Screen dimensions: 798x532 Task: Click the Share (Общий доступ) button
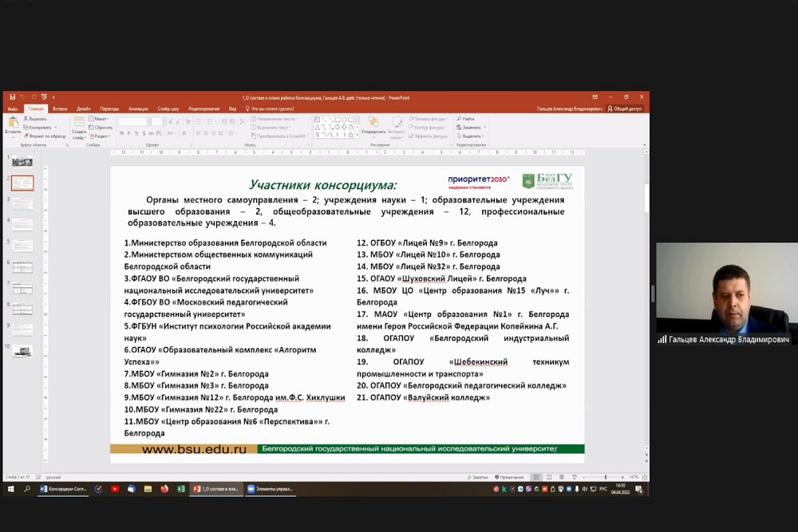[625, 108]
